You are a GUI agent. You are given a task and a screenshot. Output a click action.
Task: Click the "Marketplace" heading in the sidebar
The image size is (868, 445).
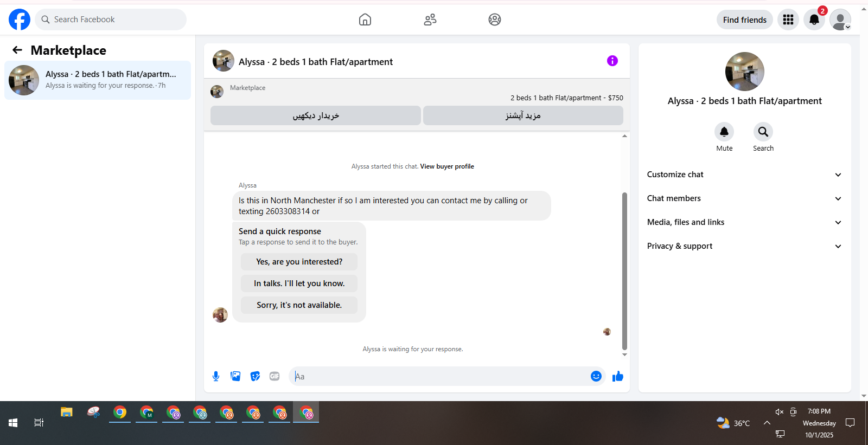[x=68, y=50]
